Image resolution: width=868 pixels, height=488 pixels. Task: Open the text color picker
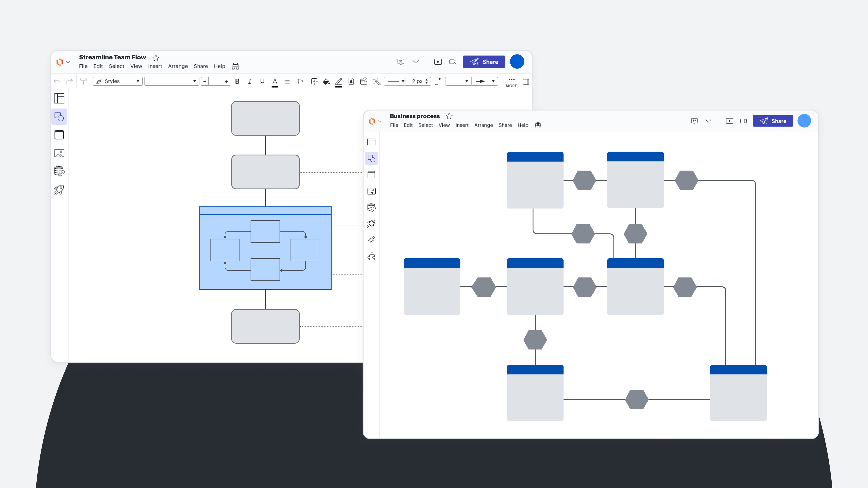pos(275,82)
